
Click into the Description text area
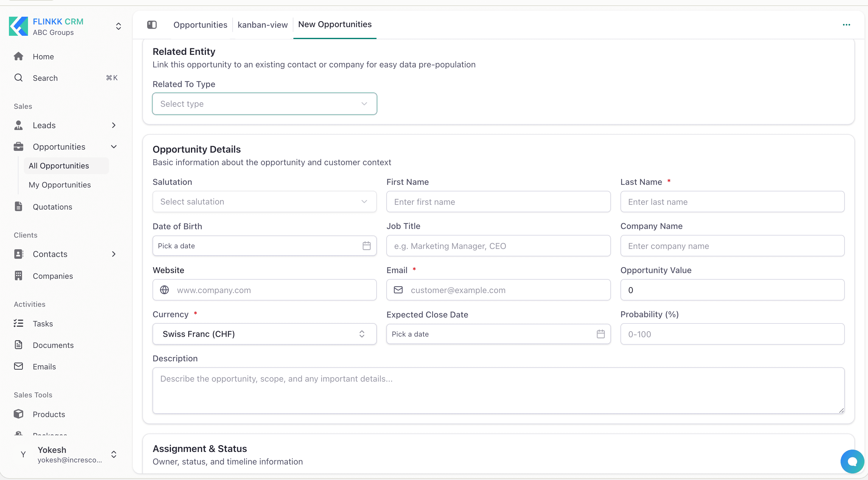(x=498, y=390)
